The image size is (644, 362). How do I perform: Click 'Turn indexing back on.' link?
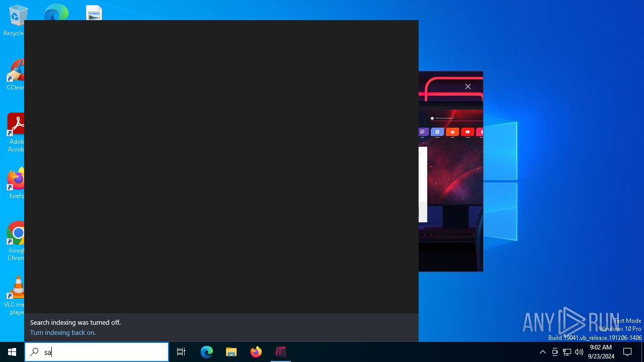point(63,332)
